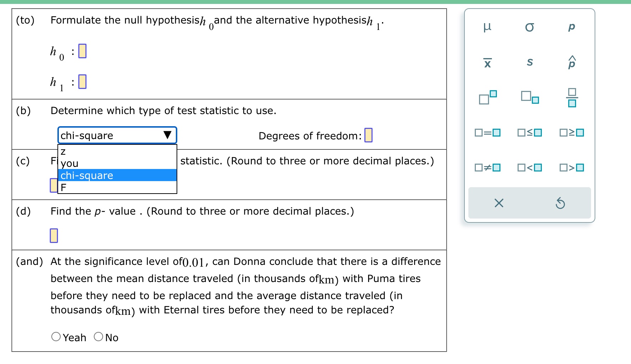This screenshot has height=364, width=631.
Task: Insert a superscript template
Action: coord(487,98)
